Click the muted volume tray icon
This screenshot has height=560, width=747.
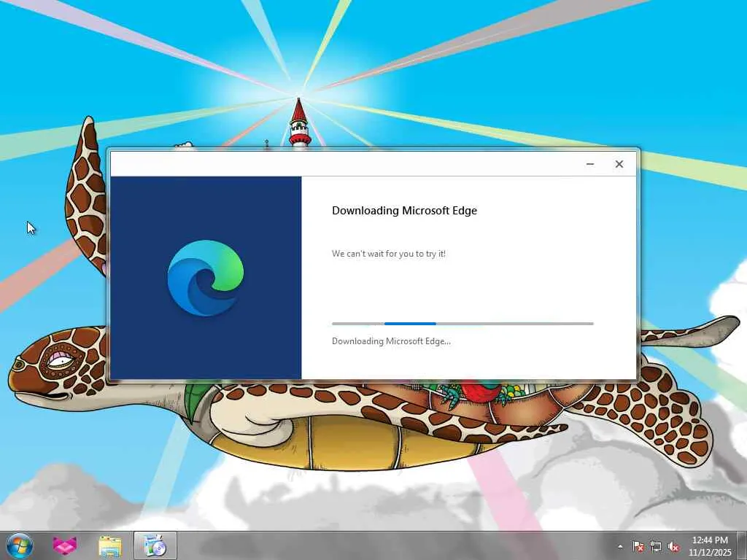click(x=673, y=547)
